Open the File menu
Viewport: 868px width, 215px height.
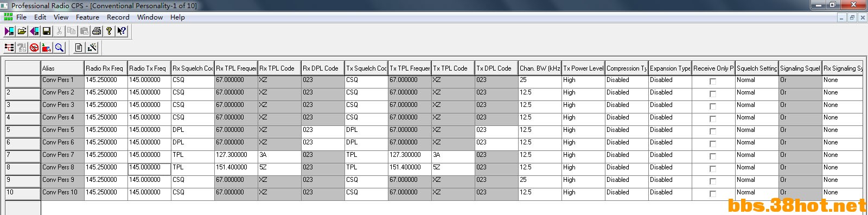[x=22, y=17]
